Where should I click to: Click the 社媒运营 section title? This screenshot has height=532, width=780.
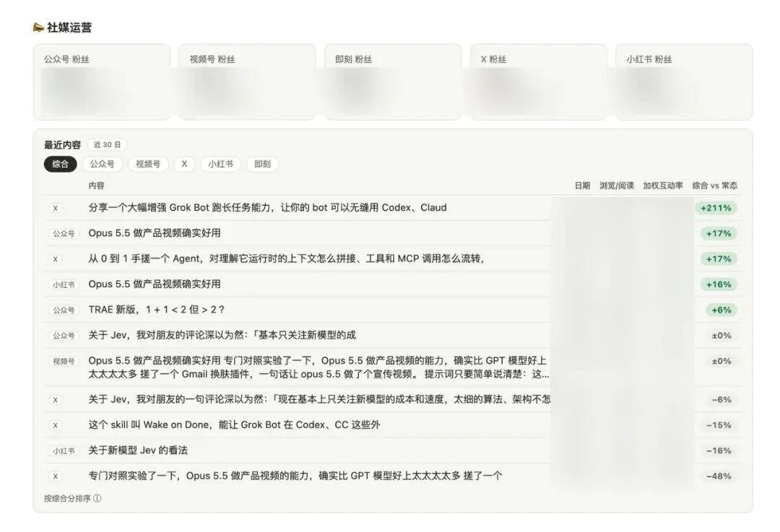69,27
